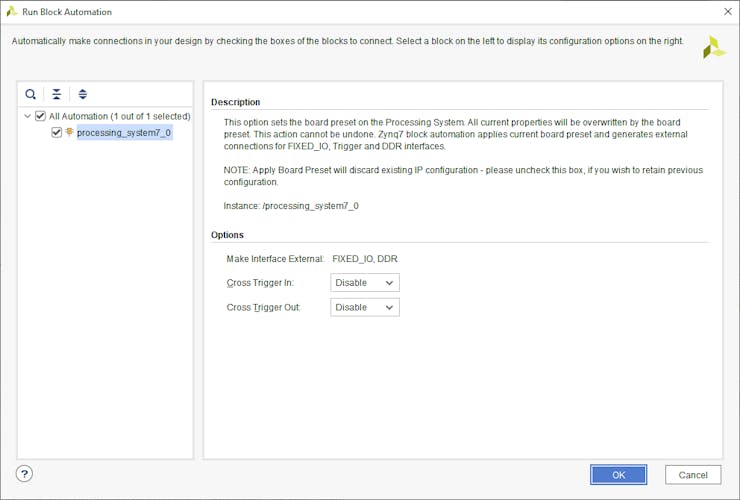The height and width of the screenshot is (500, 740).
Task: Click the Vivado icon in title bar
Action: (x=11, y=12)
